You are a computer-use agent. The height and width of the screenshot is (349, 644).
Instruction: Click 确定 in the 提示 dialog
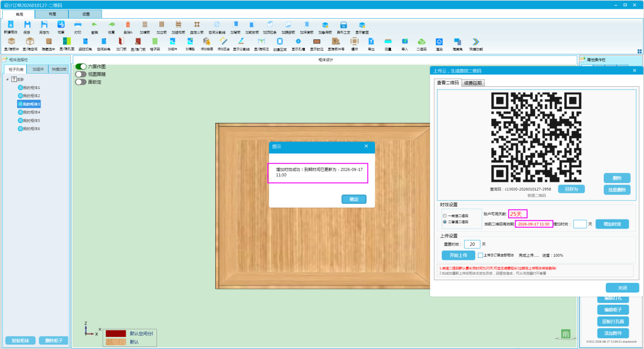(x=354, y=199)
